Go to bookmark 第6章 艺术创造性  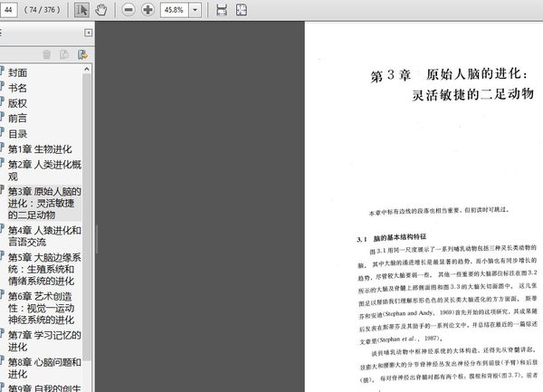tap(42, 308)
